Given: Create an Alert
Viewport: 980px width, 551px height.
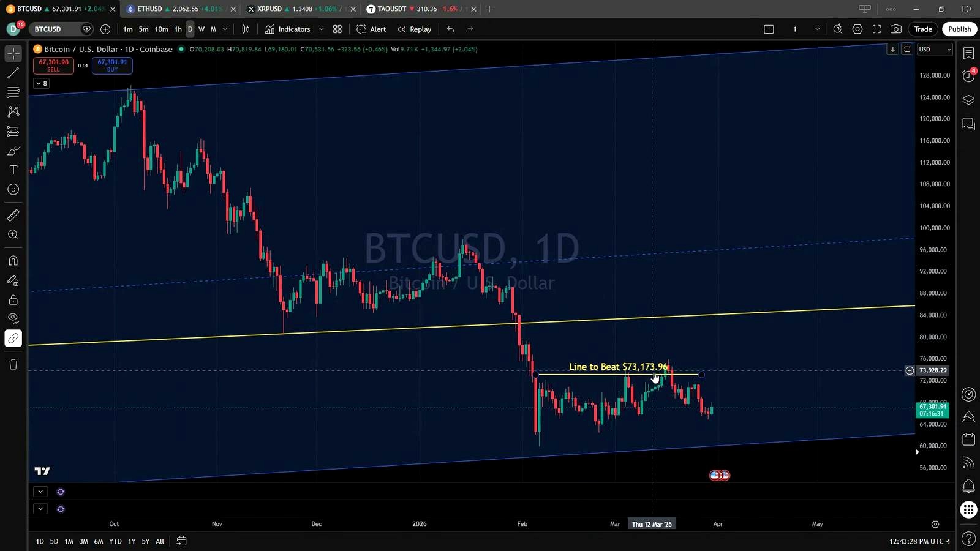Looking at the screenshot, I should (371, 29).
